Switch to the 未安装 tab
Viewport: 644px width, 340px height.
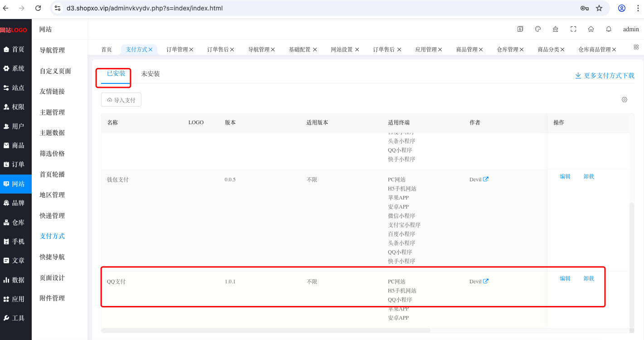150,74
